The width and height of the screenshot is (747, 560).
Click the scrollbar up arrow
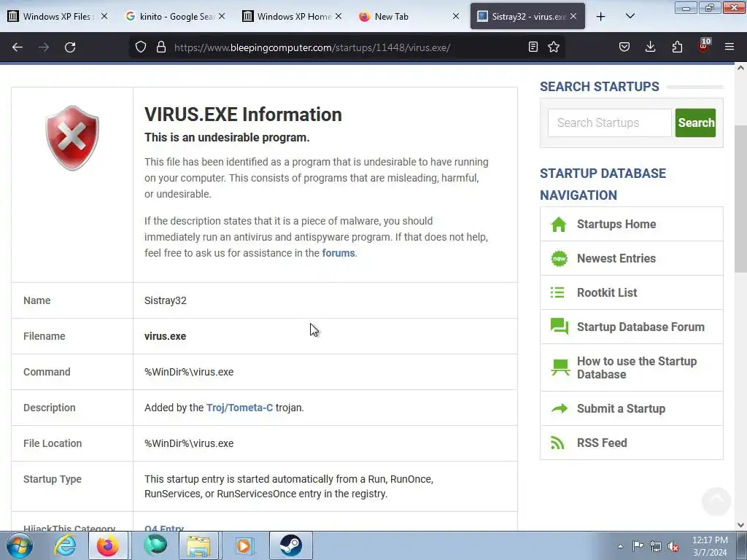[740, 68]
